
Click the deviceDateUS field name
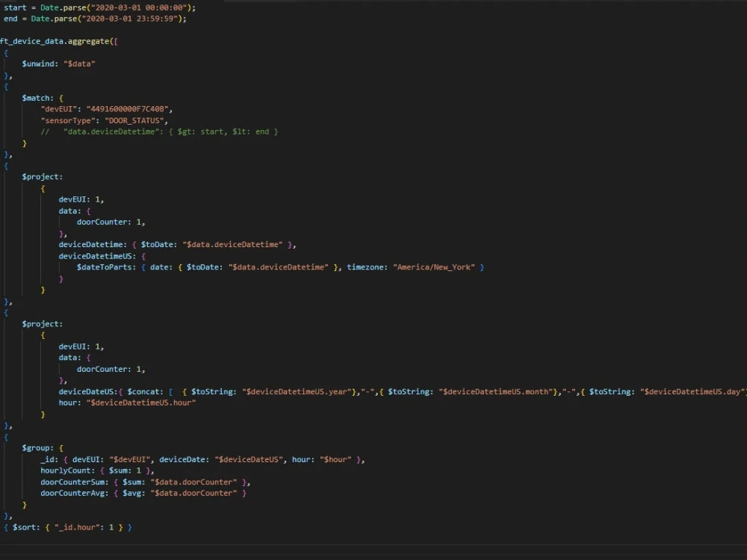pyautogui.click(x=87, y=392)
